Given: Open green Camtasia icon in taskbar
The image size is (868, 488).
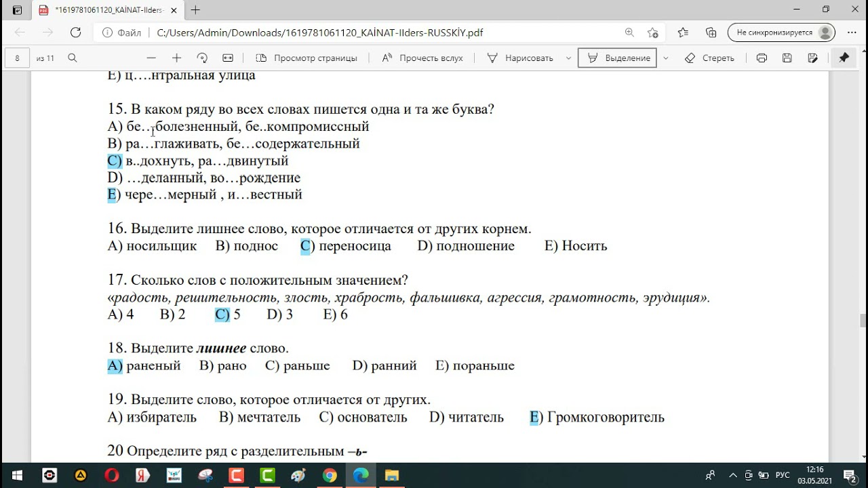Looking at the screenshot, I should 267,475.
